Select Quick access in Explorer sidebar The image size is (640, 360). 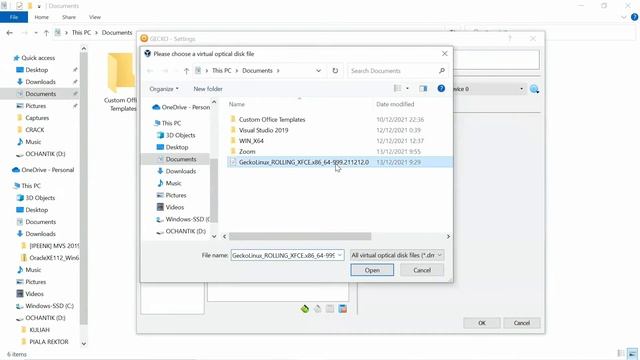coord(34,58)
